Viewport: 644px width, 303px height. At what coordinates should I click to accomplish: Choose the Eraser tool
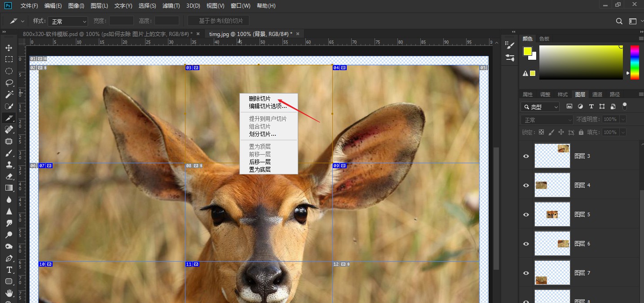(x=9, y=176)
